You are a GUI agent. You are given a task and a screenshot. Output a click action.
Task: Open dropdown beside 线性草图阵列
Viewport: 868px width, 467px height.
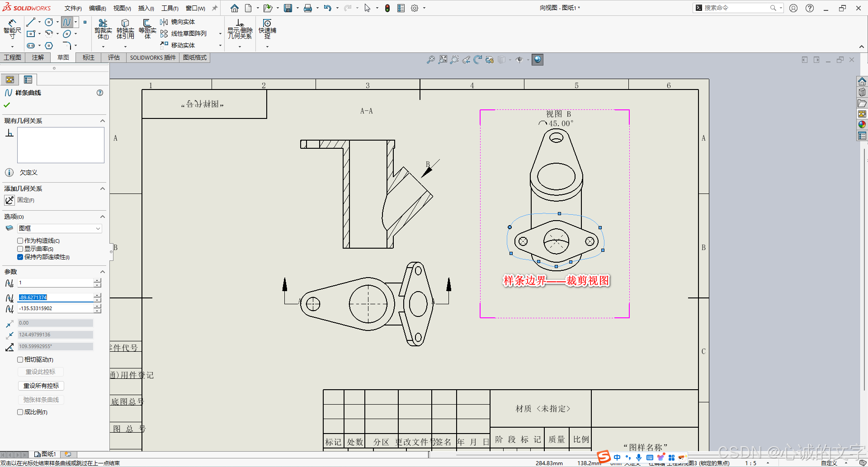pyautogui.click(x=220, y=33)
